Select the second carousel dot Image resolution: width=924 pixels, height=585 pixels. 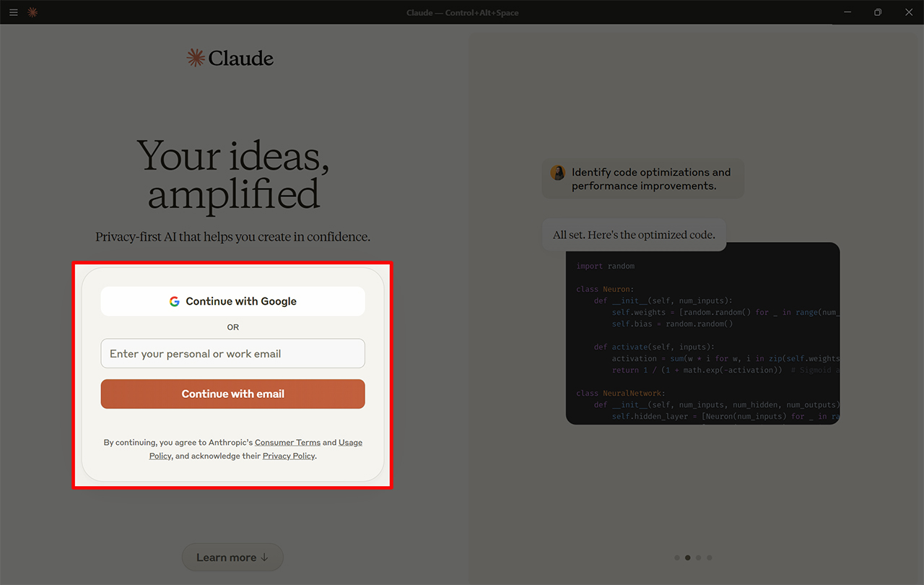point(687,558)
